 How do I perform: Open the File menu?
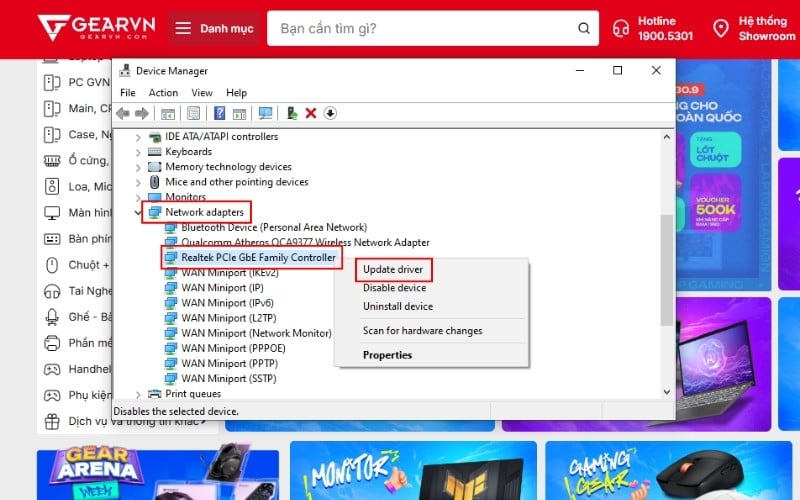[x=128, y=93]
